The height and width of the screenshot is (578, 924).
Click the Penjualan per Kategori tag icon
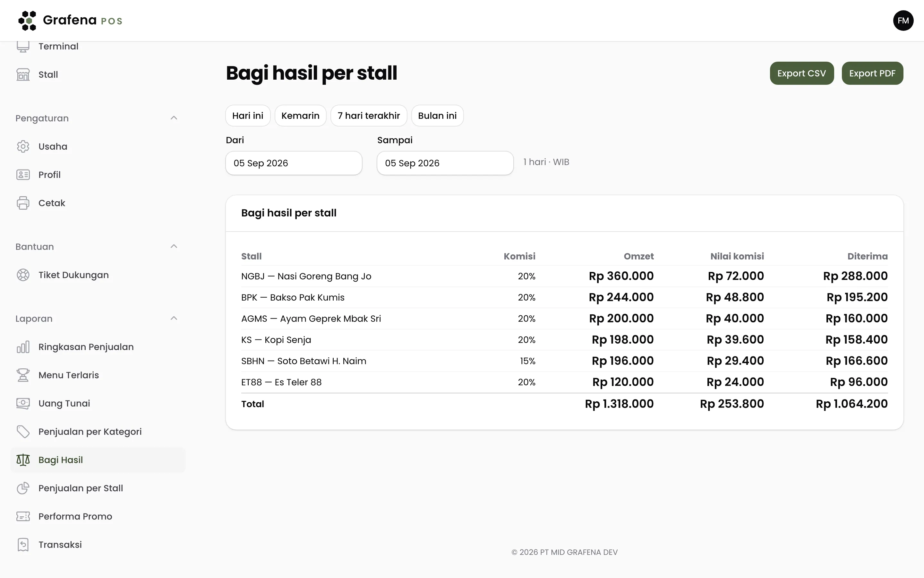click(23, 432)
